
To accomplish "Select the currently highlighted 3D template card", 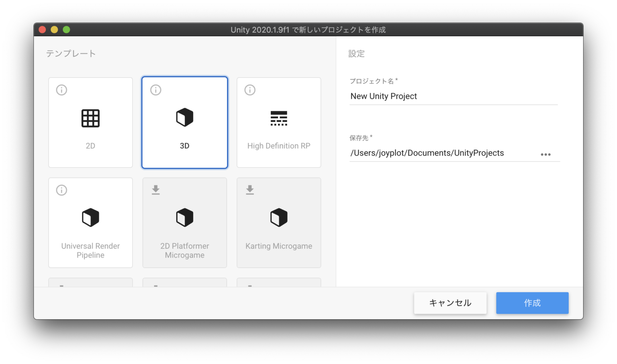I will pyautogui.click(x=184, y=123).
